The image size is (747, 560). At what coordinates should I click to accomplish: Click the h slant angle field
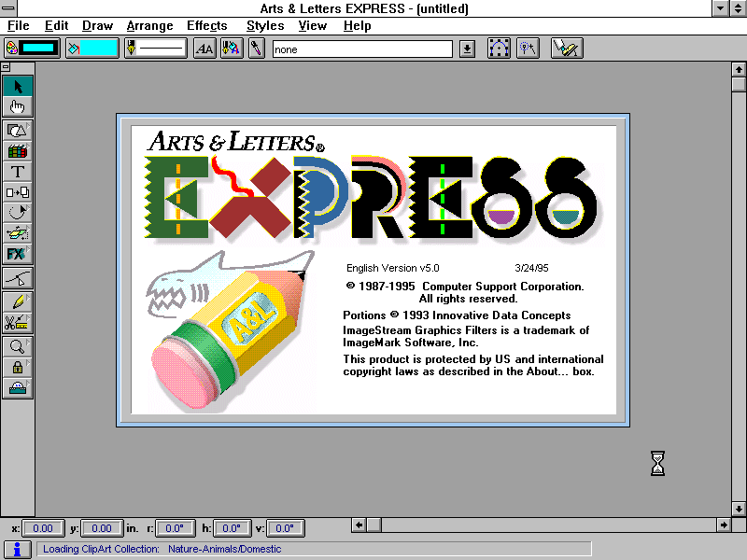click(232, 528)
